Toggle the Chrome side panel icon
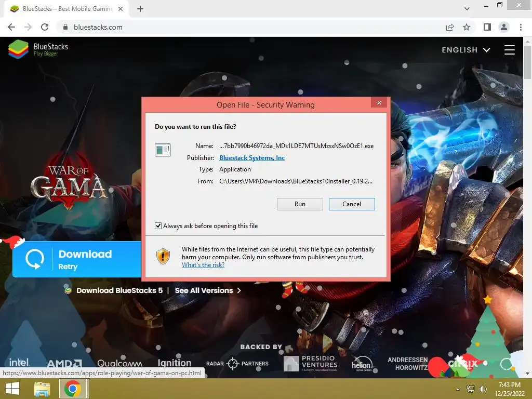Viewport: 532px width, 399px height. [x=487, y=27]
